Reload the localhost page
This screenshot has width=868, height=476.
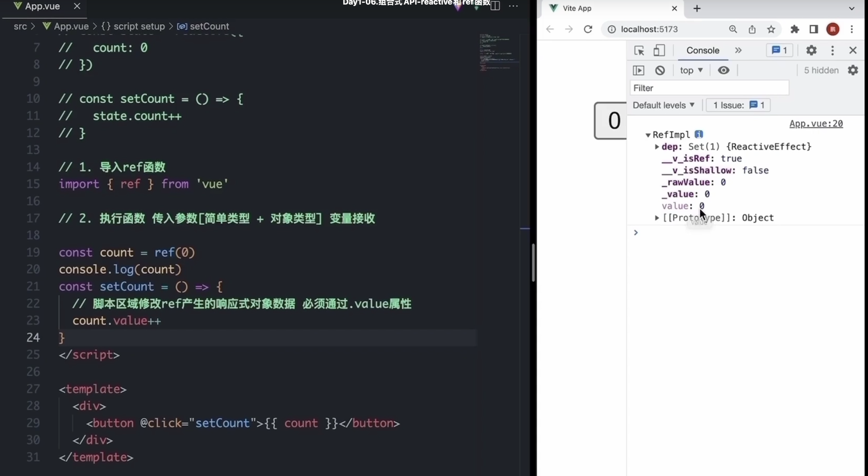pos(588,29)
